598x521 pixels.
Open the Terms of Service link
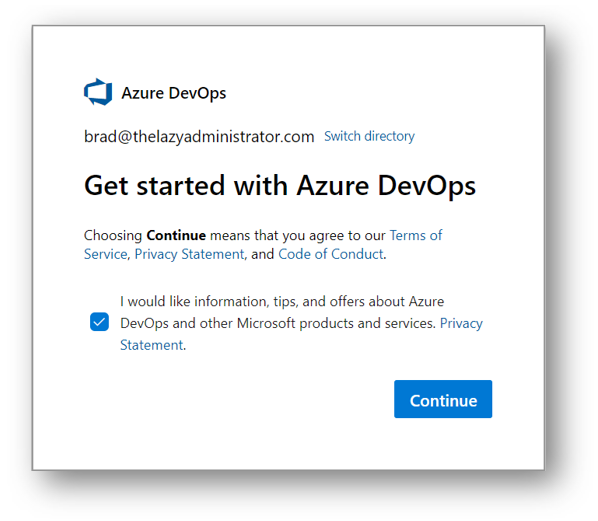[416, 235]
